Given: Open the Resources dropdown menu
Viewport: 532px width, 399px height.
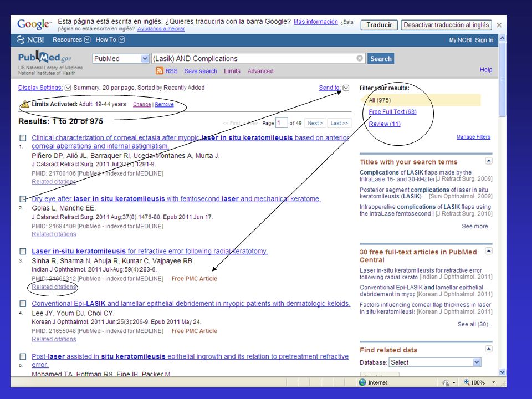Looking at the screenshot, I should [x=71, y=40].
